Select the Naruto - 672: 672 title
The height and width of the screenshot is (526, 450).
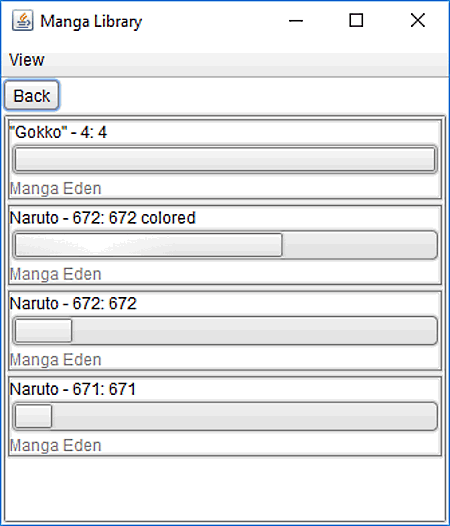[x=73, y=304]
